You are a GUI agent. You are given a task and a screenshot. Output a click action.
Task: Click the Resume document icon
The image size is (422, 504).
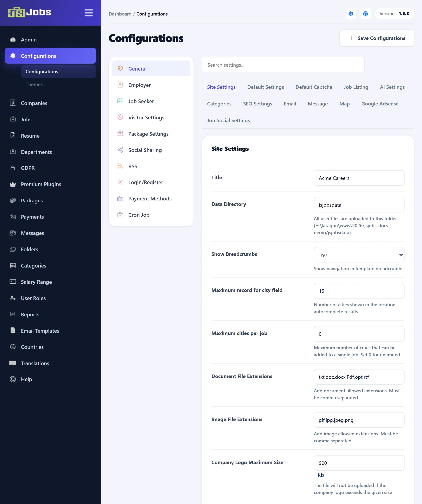pyautogui.click(x=13, y=136)
